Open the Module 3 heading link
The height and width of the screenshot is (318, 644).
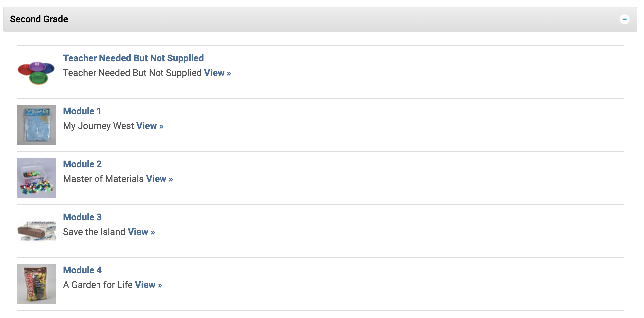click(x=82, y=217)
